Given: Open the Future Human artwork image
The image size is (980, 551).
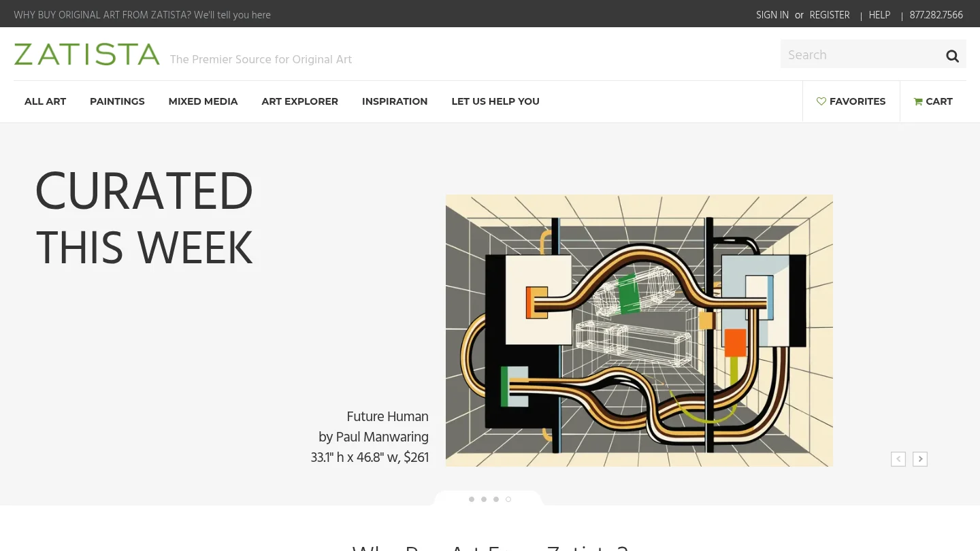Looking at the screenshot, I should (639, 331).
